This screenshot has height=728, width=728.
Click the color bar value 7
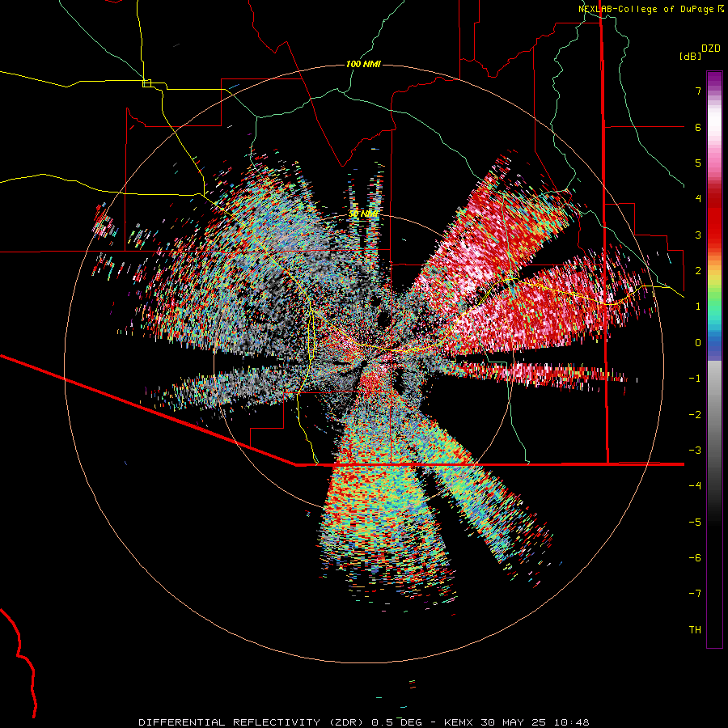pyautogui.click(x=698, y=91)
